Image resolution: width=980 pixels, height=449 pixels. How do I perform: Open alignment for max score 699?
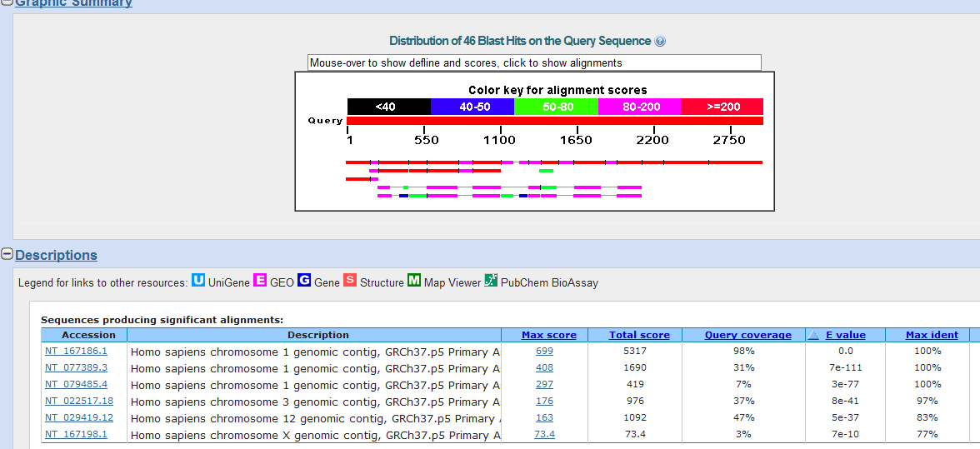pos(544,351)
